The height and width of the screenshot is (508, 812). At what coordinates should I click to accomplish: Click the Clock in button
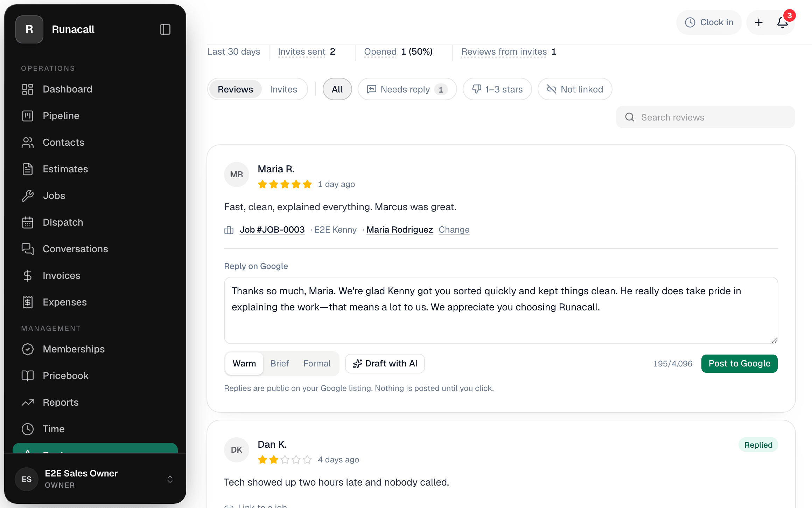709,22
